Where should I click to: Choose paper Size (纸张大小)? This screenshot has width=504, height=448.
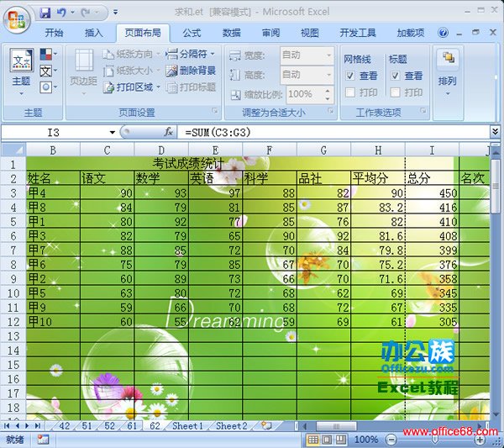point(131,71)
